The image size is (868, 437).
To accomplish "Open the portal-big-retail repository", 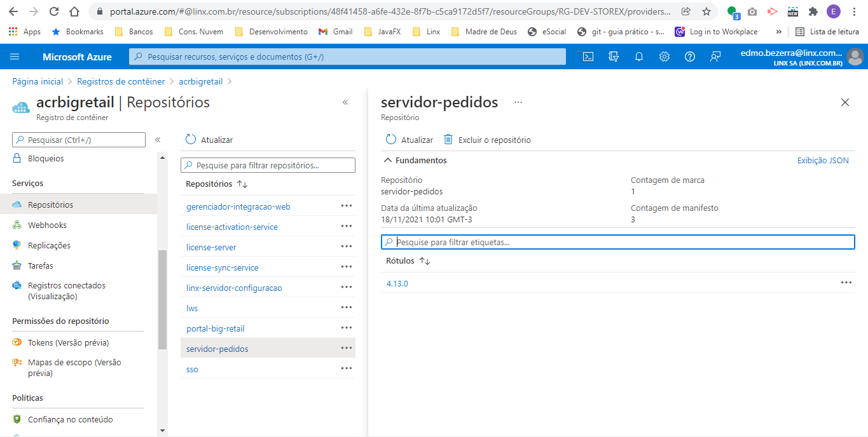I will [x=216, y=329].
